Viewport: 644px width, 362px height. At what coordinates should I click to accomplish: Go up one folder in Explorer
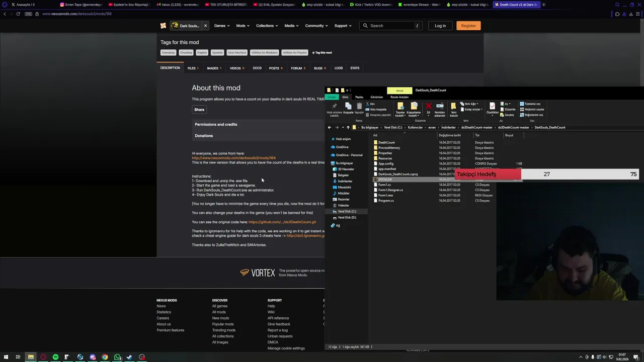pyautogui.click(x=348, y=127)
